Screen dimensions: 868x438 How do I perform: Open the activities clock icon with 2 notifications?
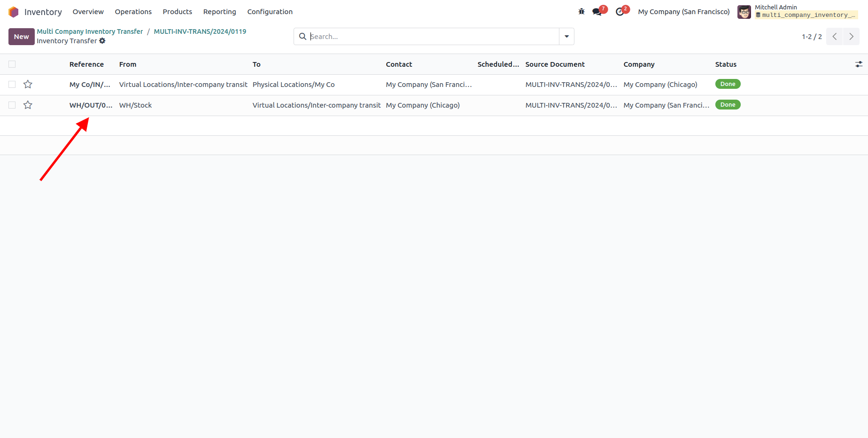[x=620, y=12]
